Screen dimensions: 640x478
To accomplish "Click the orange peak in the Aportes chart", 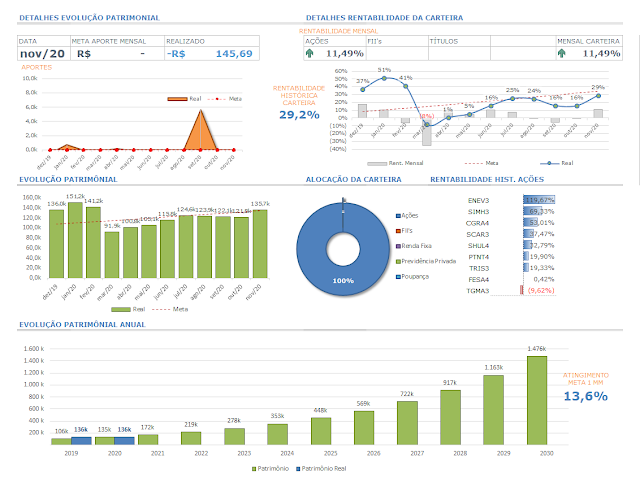I will point(200,131).
